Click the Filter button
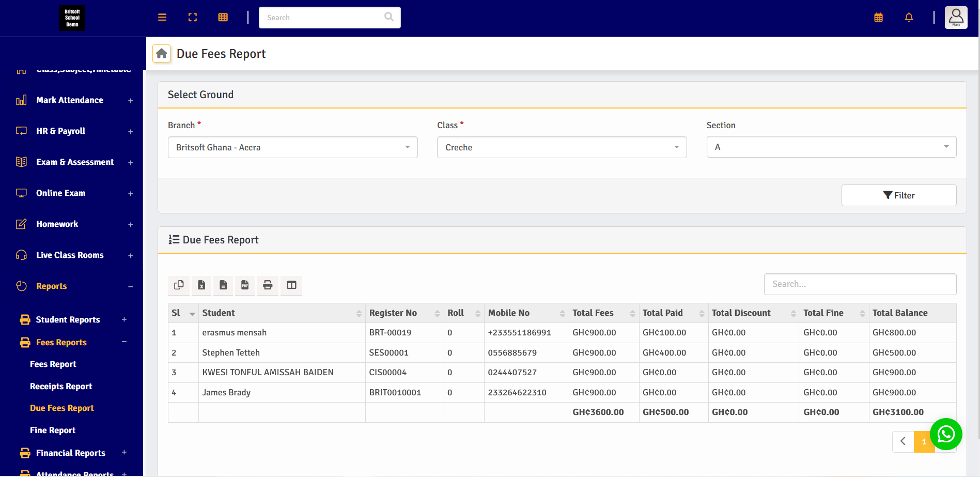This screenshot has width=980, height=477. point(899,195)
